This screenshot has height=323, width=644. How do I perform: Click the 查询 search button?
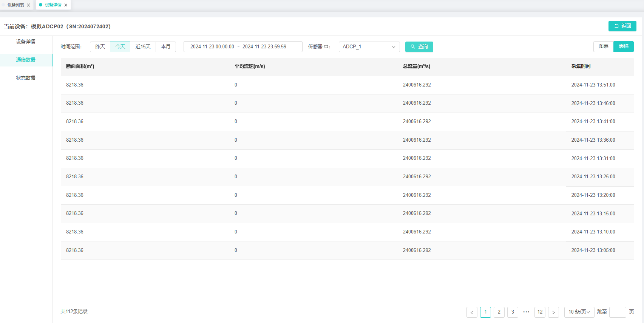[419, 47]
